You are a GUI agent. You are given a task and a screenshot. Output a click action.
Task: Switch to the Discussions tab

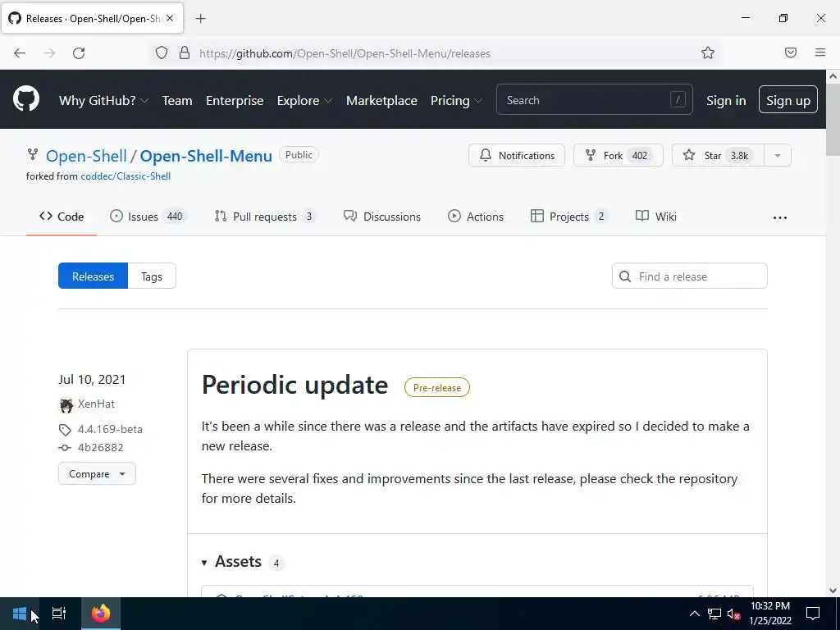coord(382,217)
